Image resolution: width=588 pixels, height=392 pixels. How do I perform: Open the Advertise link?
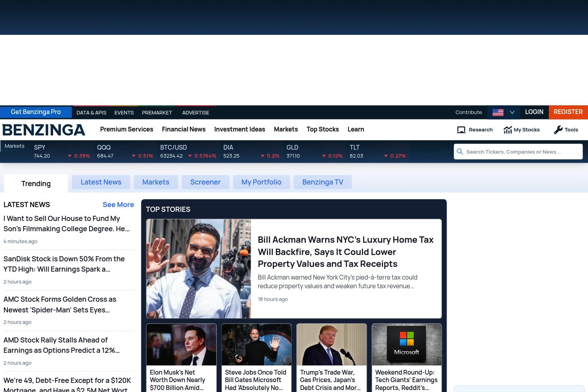click(196, 112)
